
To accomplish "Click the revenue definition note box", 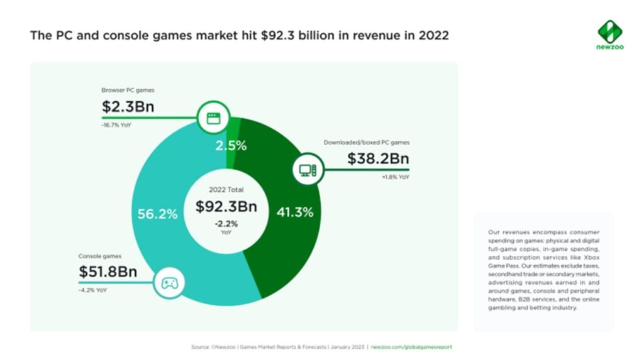I will click(x=543, y=270).
